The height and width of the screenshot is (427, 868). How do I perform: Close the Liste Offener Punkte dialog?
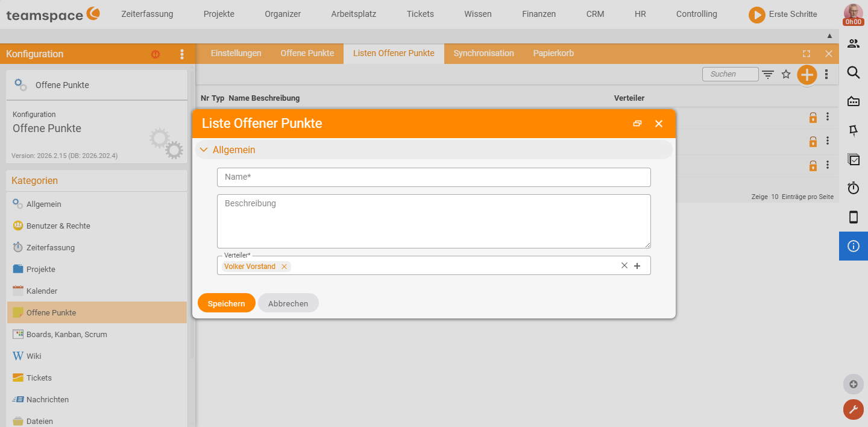pyautogui.click(x=659, y=124)
